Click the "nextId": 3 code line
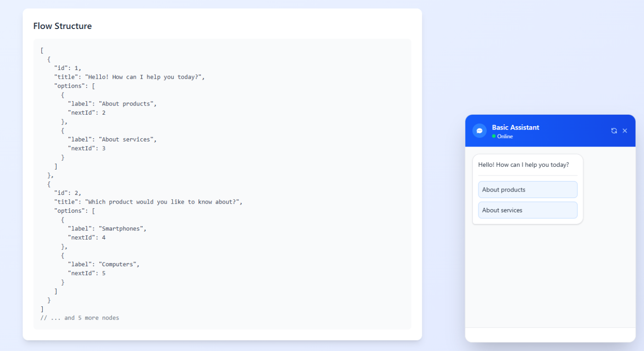 (86, 148)
